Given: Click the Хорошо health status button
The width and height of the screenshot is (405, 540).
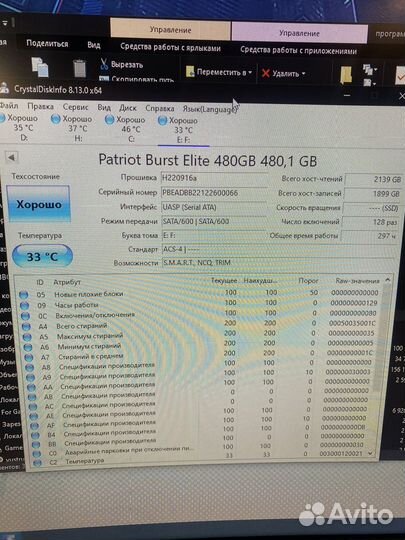Looking at the screenshot, I should [39, 204].
